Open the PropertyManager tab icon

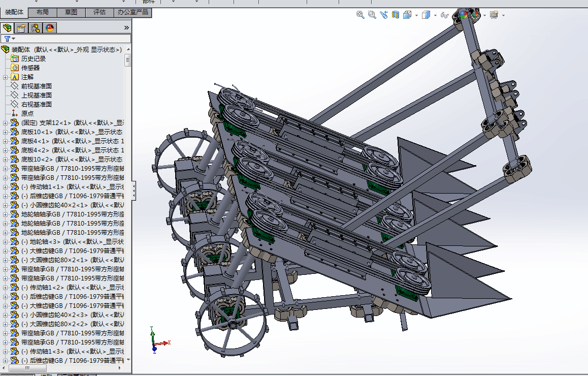tap(21, 28)
